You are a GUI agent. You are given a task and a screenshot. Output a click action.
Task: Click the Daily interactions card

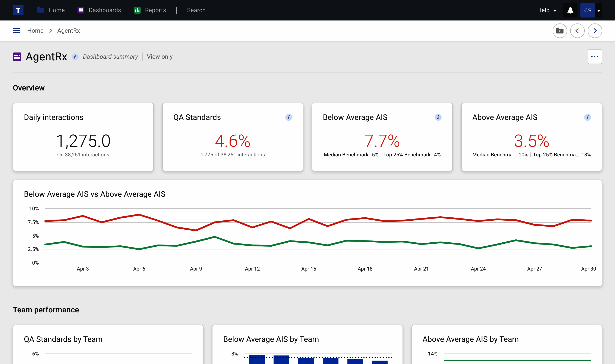[x=83, y=137]
